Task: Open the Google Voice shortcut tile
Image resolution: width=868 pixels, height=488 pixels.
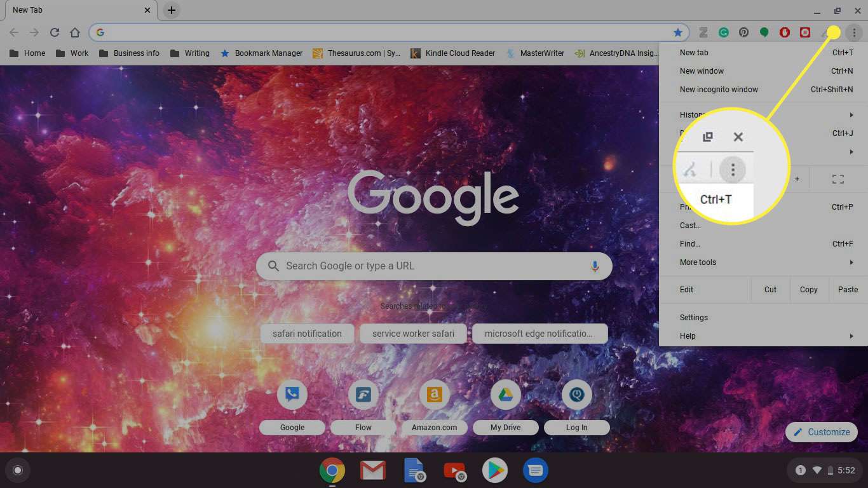Action: pyautogui.click(x=292, y=395)
